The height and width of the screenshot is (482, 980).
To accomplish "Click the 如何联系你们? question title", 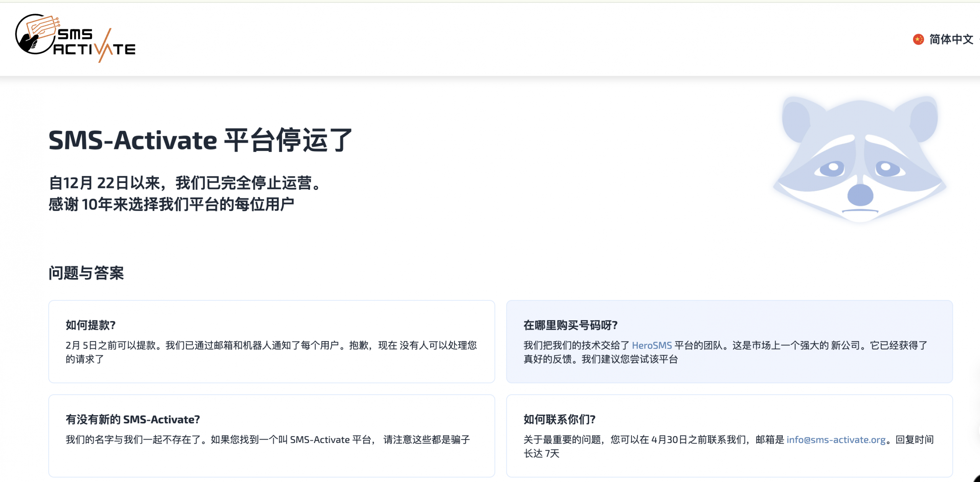I will [559, 419].
